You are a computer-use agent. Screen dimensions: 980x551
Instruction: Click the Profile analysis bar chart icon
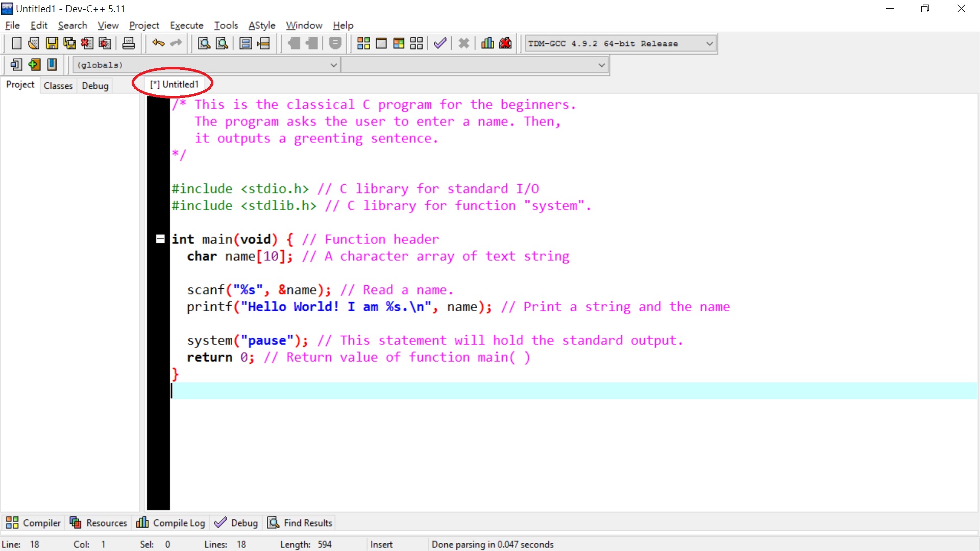tap(487, 43)
